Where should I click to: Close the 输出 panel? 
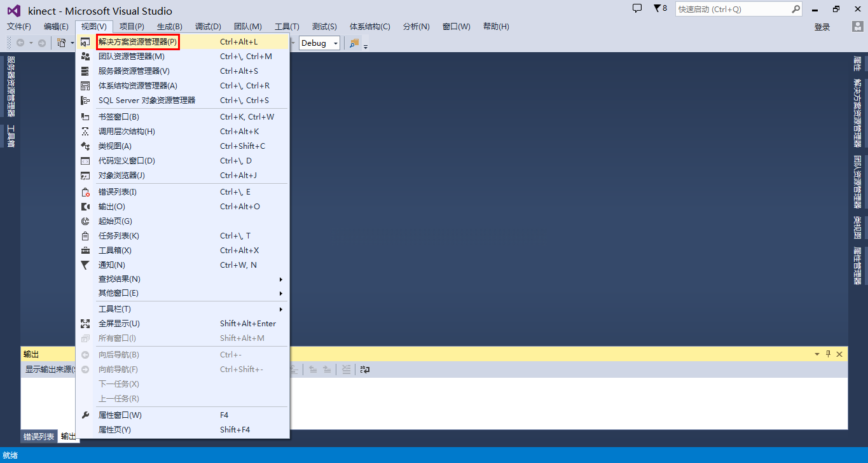click(x=839, y=354)
